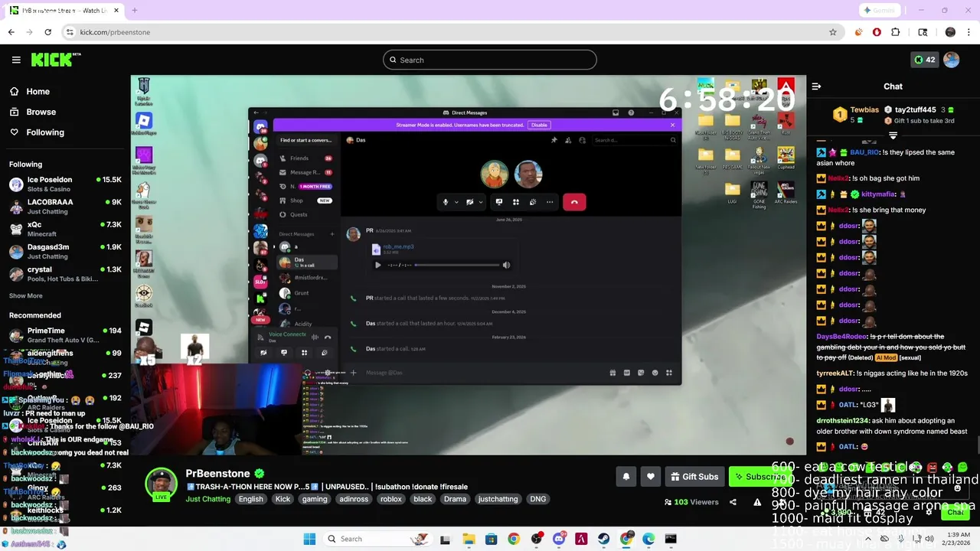
Task: Open the Discord inbox icon
Action: pos(616,112)
